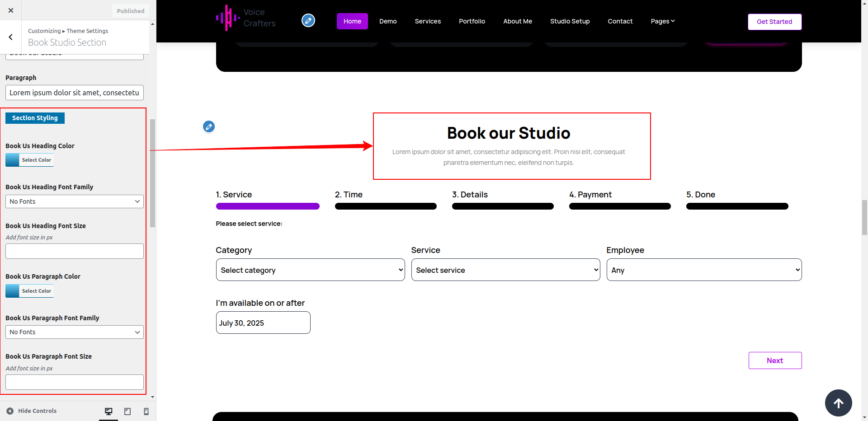Open the Portfolio menu item
Image resolution: width=868 pixels, height=421 pixels.
pos(472,21)
